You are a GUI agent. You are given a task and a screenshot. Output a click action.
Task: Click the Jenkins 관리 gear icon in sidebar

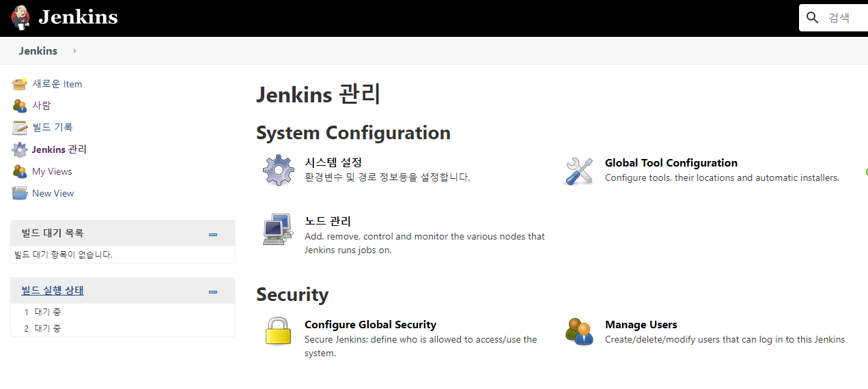(20, 149)
